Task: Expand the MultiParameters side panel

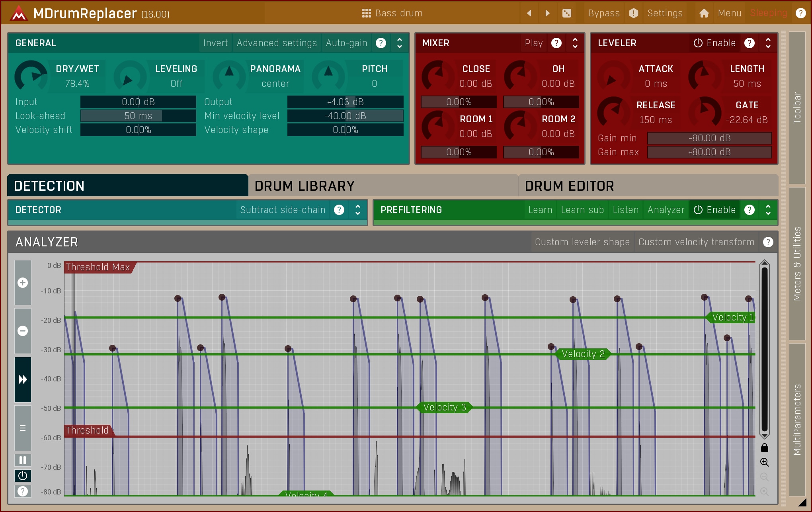Action: (797, 420)
